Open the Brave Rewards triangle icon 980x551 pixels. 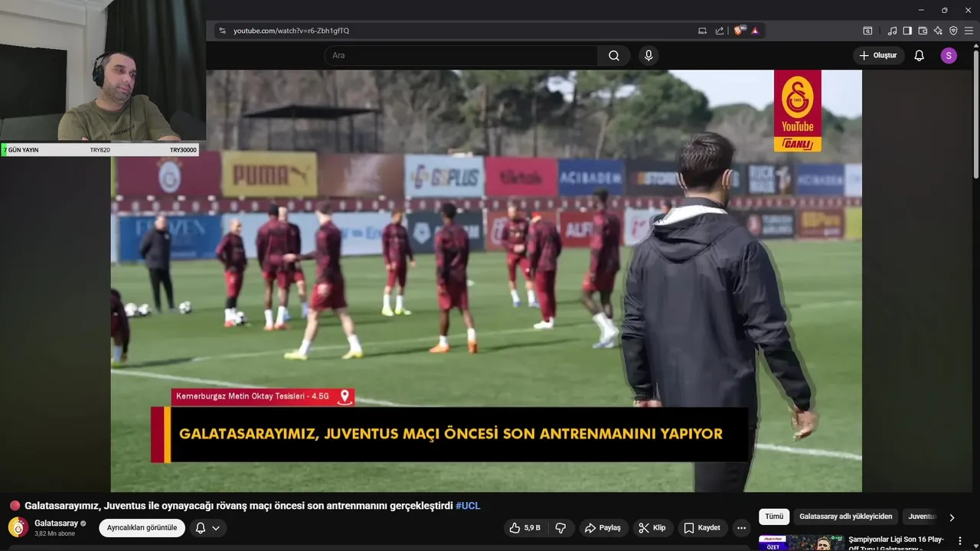755,31
